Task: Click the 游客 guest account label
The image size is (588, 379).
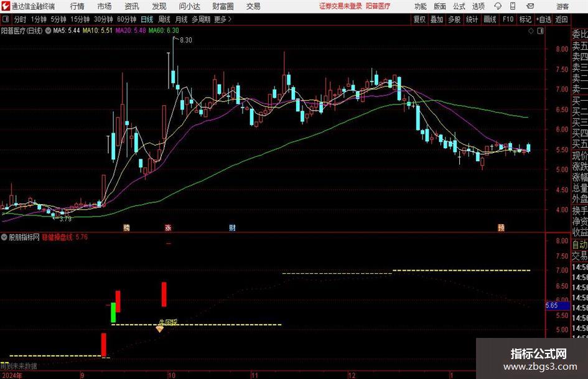Action: click(x=562, y=6)
